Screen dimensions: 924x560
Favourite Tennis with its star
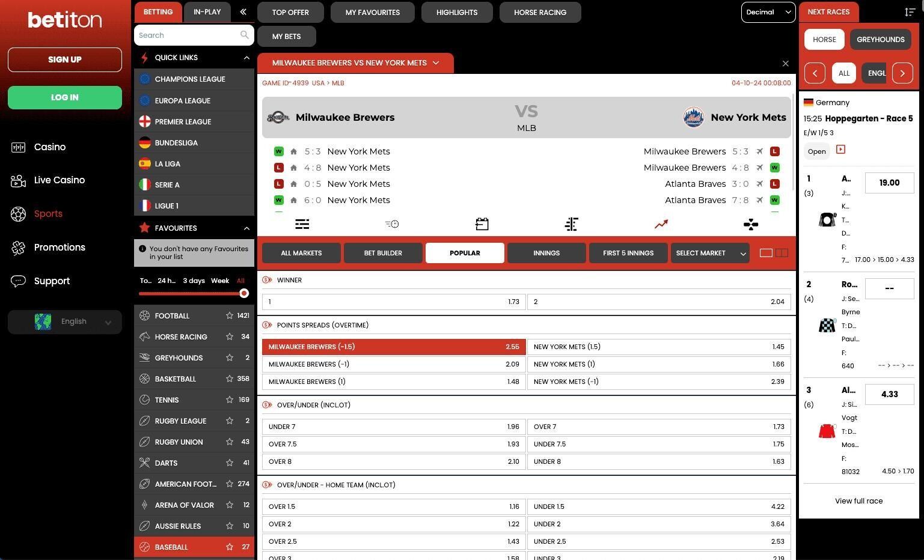[229, 400]
